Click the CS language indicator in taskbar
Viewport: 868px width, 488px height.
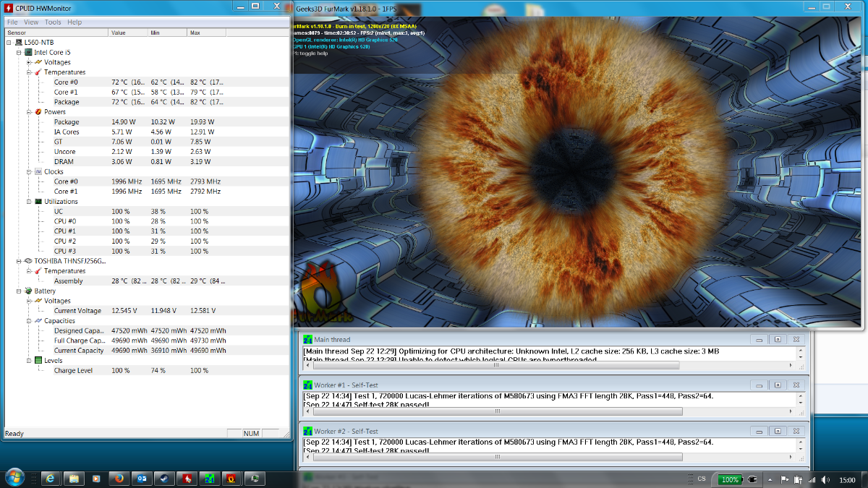[x=701, y=479]
